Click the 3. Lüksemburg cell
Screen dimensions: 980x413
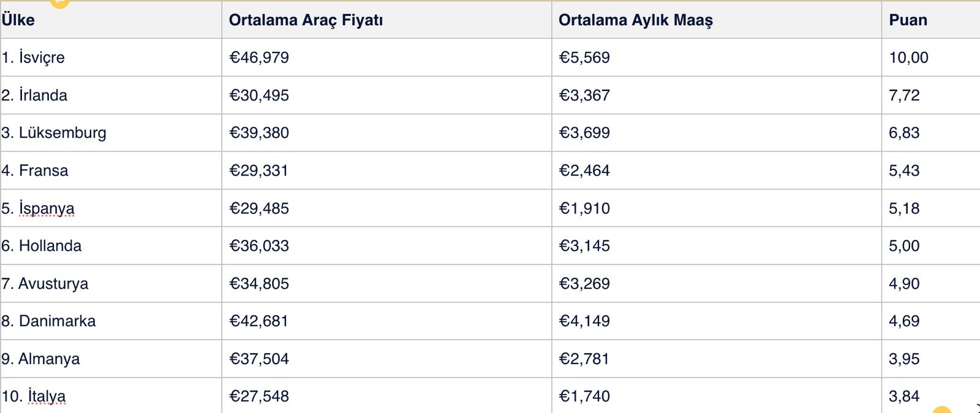pyautogui.click(x=111, y=133)
